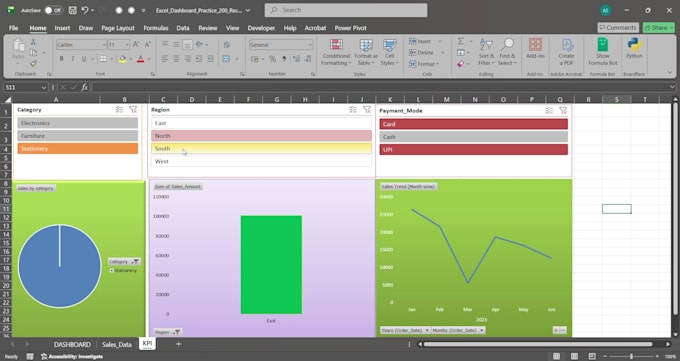680x361 pixels.
Task: Apply bold formatting with B icon
Action: 62,59
